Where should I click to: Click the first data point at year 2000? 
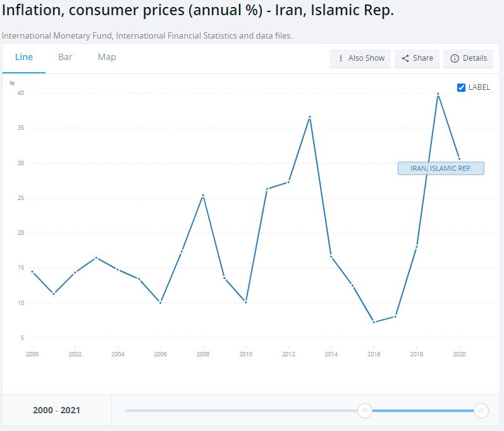pos(32,272)
